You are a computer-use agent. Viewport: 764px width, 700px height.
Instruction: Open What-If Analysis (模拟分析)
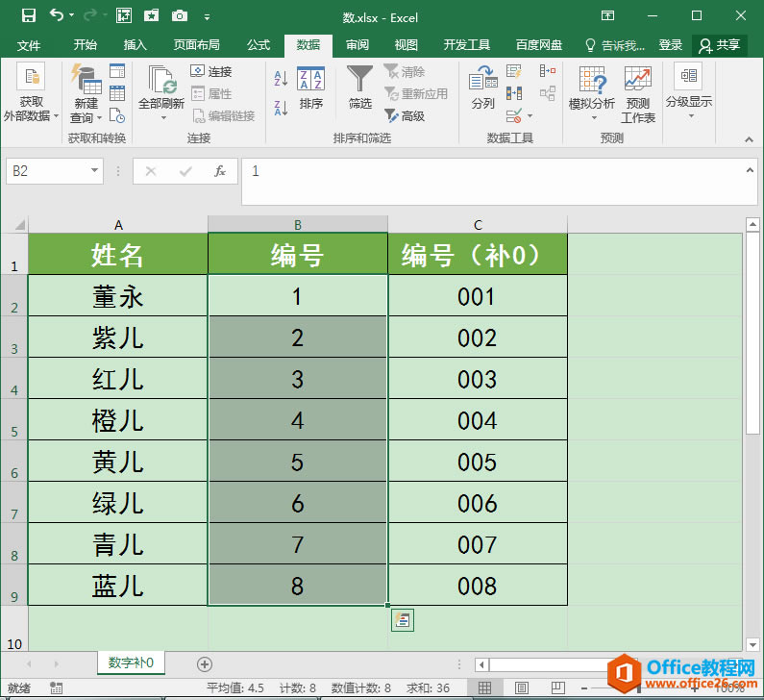(x=592, y=93)
